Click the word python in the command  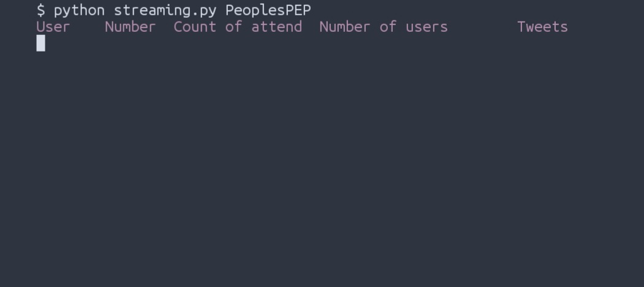pyautogui.click(x=79, y=10)
